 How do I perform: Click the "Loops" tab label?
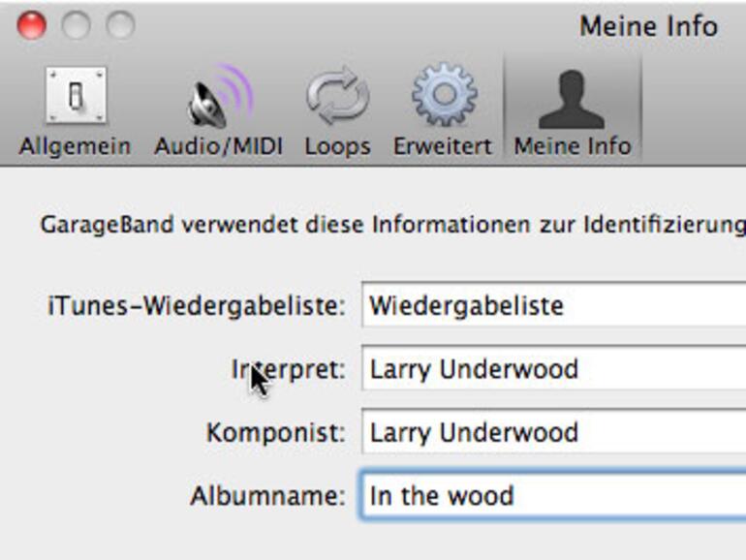[x=337, y=146]
